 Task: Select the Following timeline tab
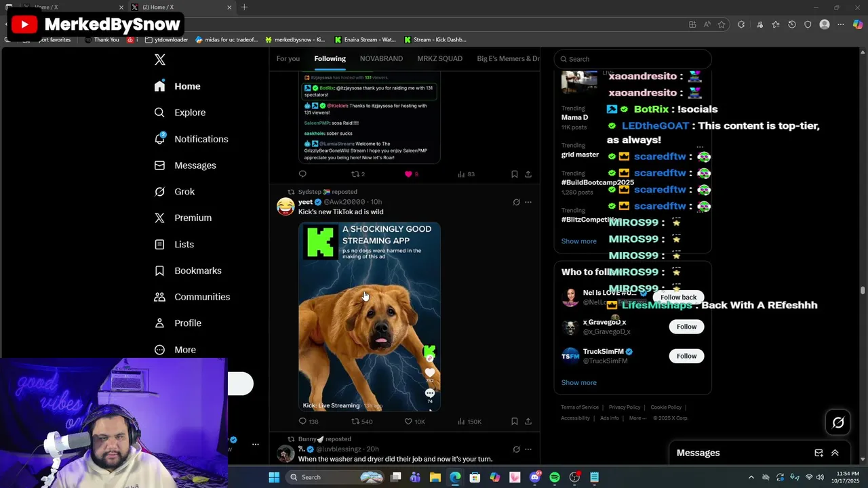pyautogui.click(x=330, y=58)
